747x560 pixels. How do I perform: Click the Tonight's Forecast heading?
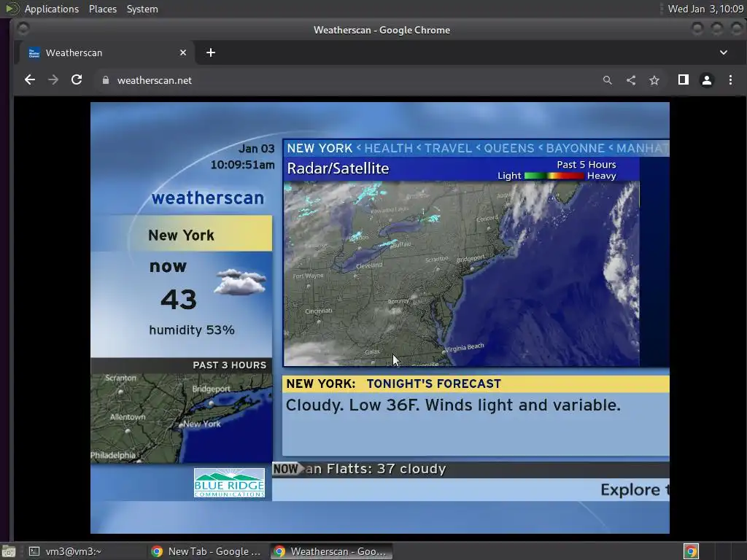coord(433,384)
